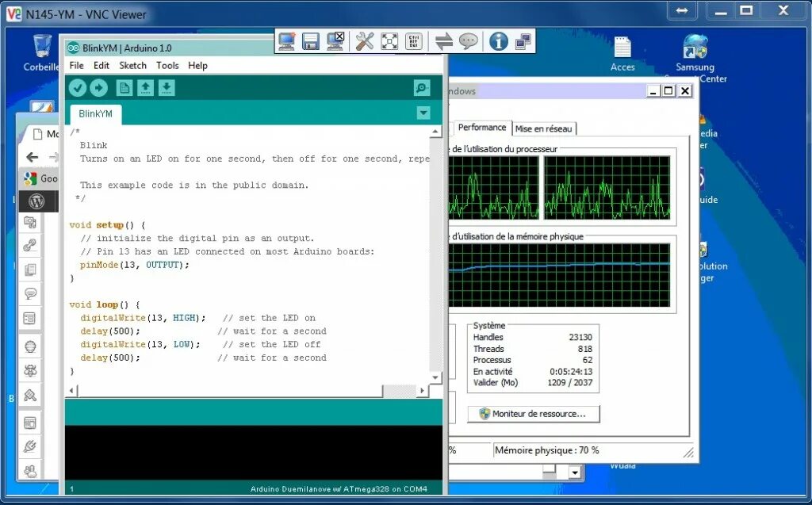Image resolution: width=812 pixels, height=505 pixels.
Task: Click editor vertical scrollbar down arrow
Action: (435, 377)
